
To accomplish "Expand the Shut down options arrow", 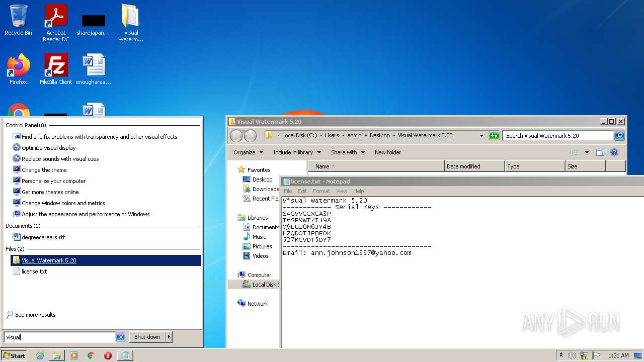I will pyautogui.click(x=169, y=337).
